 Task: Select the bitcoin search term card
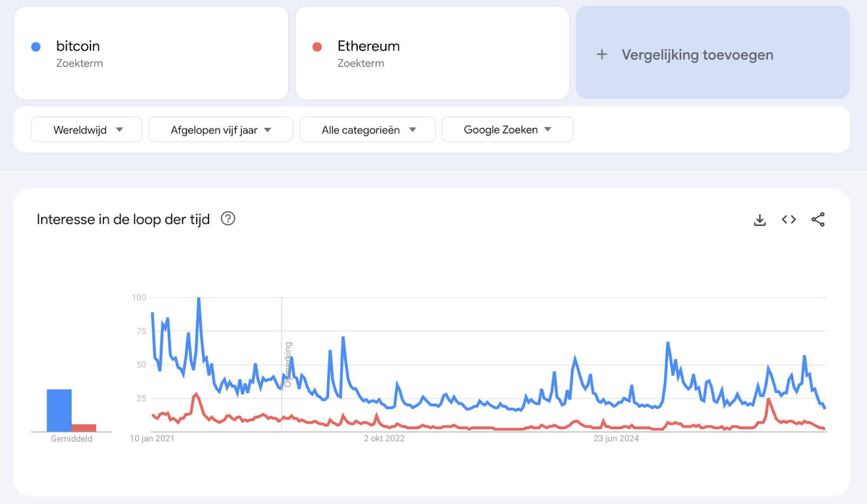[x=151, y=53]
